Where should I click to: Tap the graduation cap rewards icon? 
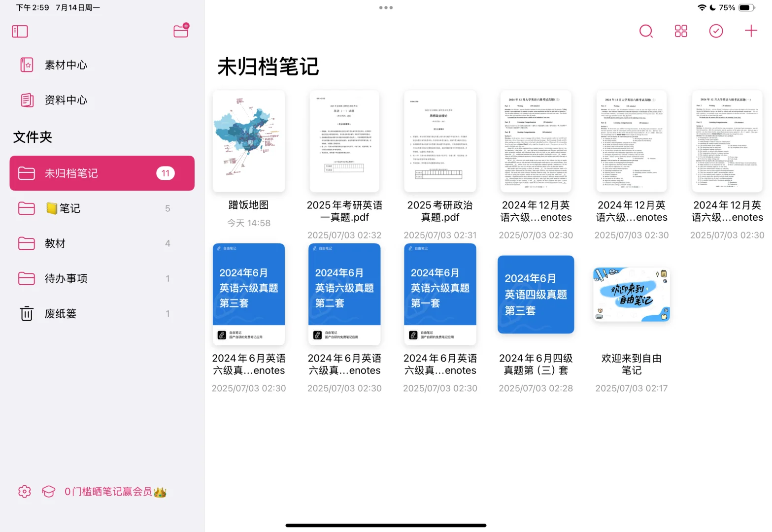pyautogui.click(x=48, y=491)
